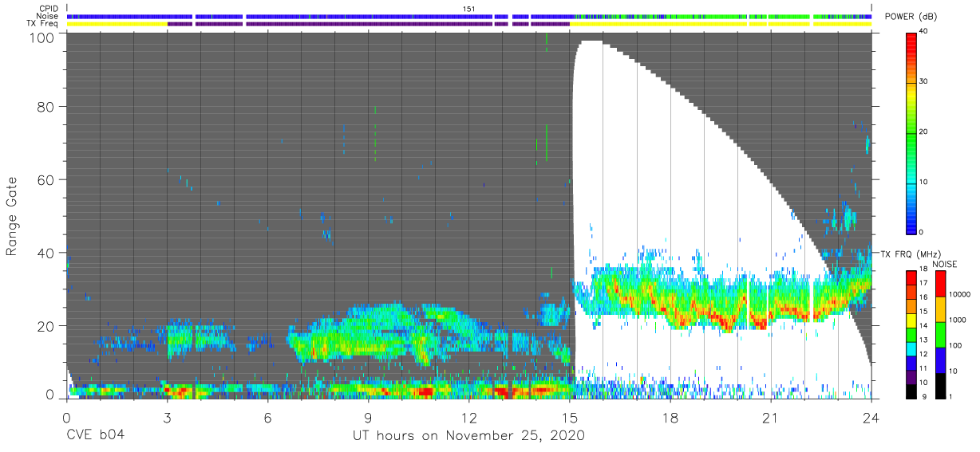
Task: Click the CPID row label
Action: point(49,9)
